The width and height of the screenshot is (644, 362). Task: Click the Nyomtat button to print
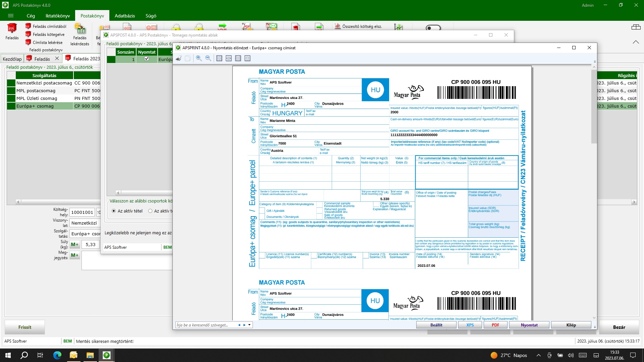point(529,325)
